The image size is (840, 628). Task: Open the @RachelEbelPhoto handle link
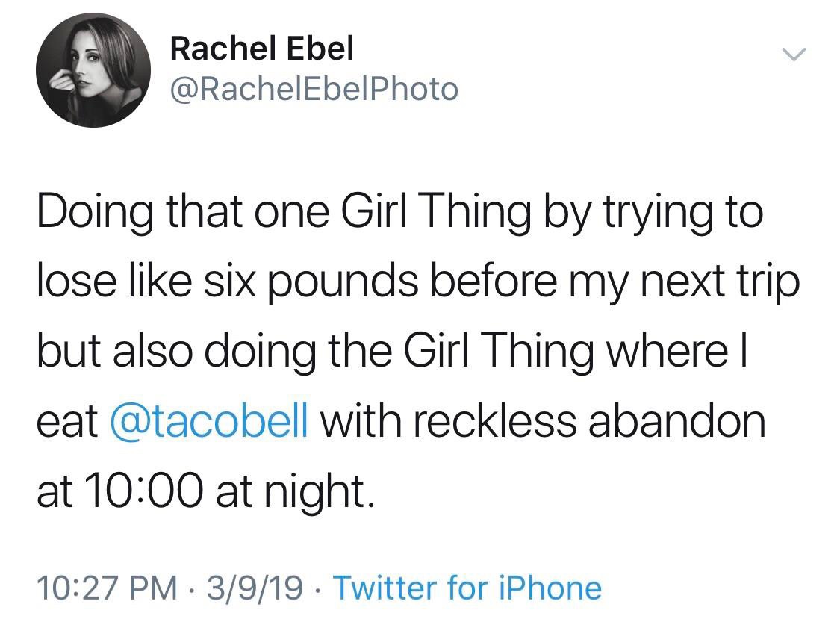click(x=314, y=90)
